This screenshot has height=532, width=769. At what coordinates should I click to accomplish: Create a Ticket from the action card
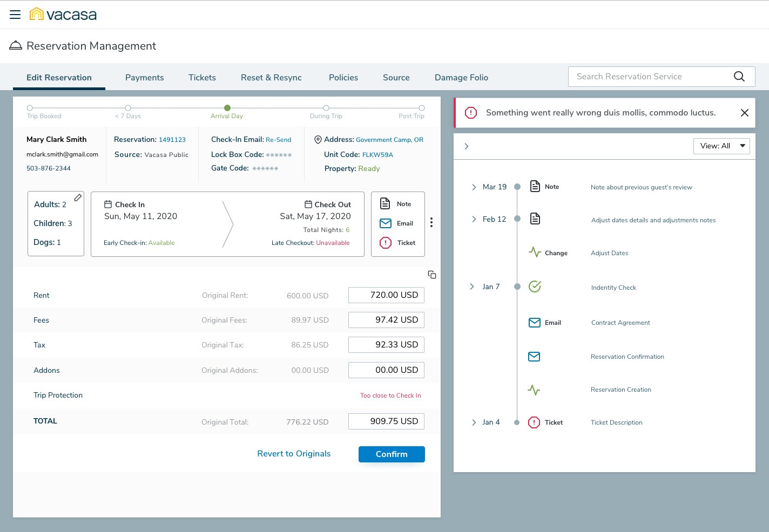[x=397, y=243]
